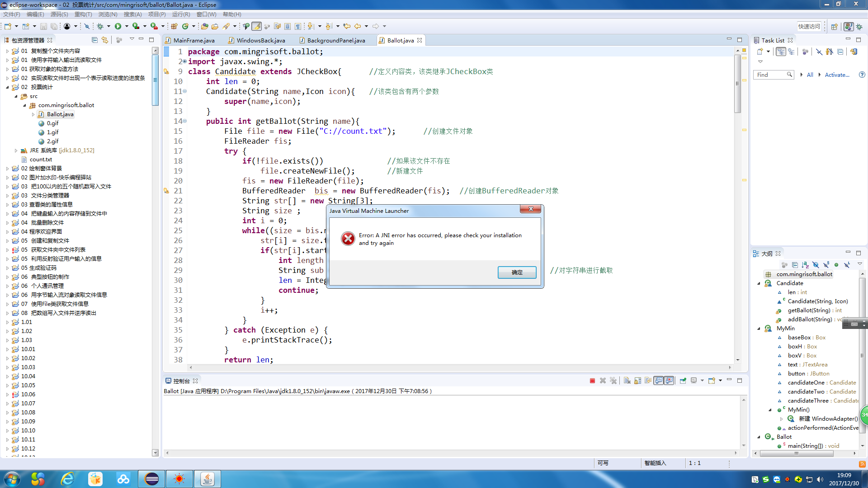
Task: Click Internet Explorer on the taskbar
Action: coord(67,479)
